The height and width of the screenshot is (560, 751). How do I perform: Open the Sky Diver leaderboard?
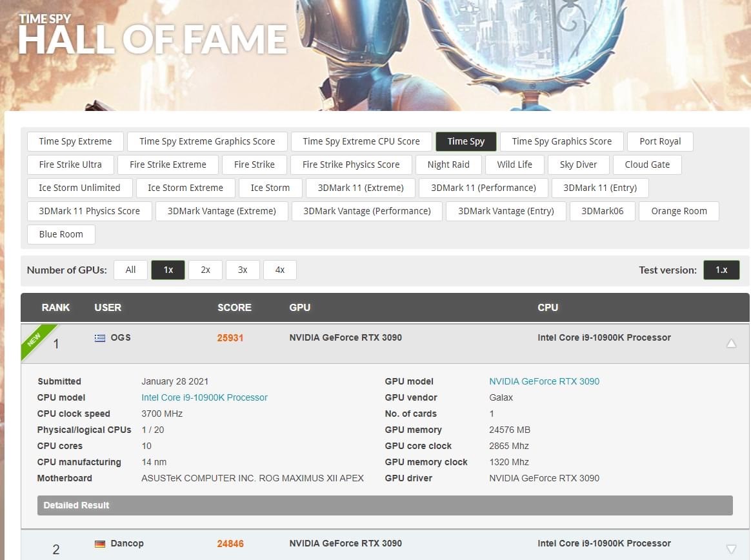coord(579,165)
